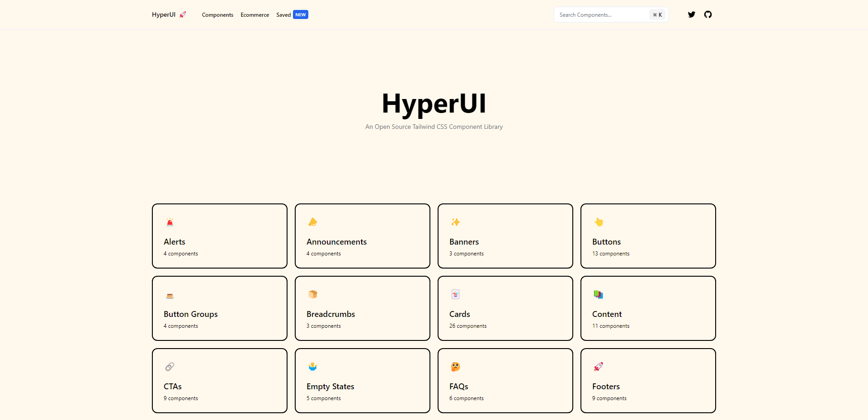Image resolution: width=868 pixels, height=420 pixels.
Task: Click the NEW badge next to Saved
Action: click(x=301, y=14)
